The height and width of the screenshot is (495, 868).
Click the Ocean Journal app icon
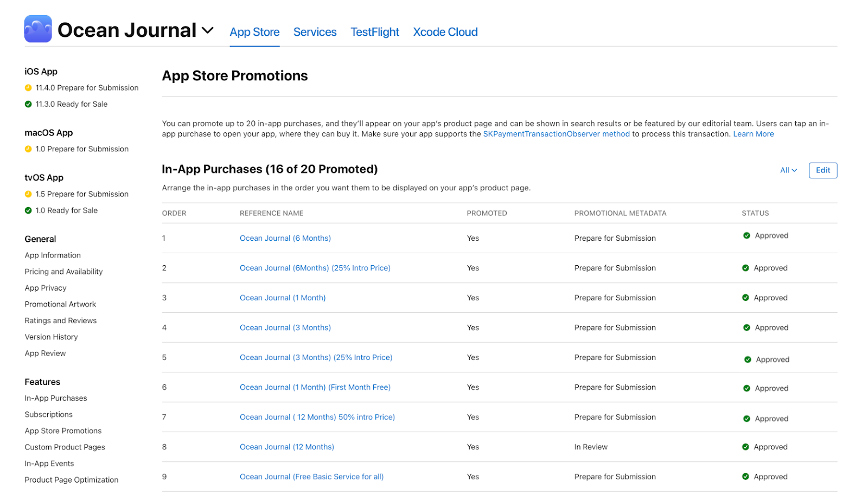pos(38,29)
